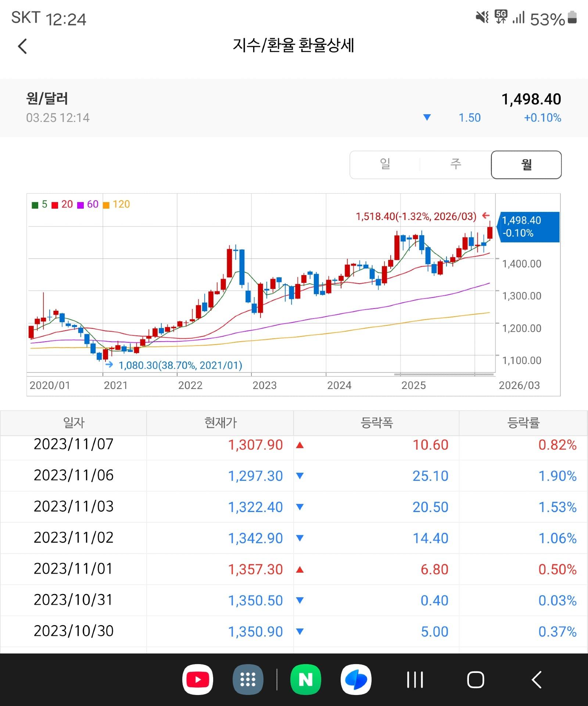The image size is (588, 706).
Task: Tap the 등락률 column header
Action: tap(523, 423)
